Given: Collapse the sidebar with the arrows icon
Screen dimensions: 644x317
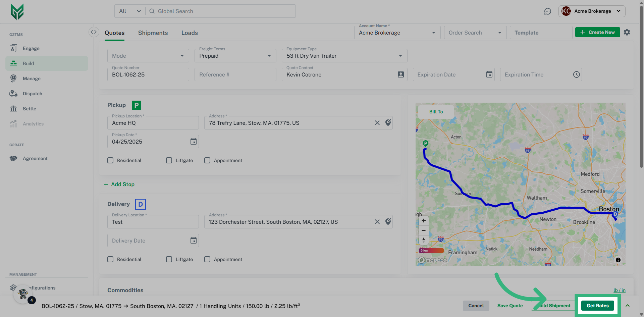Looking at the screenshot, I should click(x=94, y=32).
